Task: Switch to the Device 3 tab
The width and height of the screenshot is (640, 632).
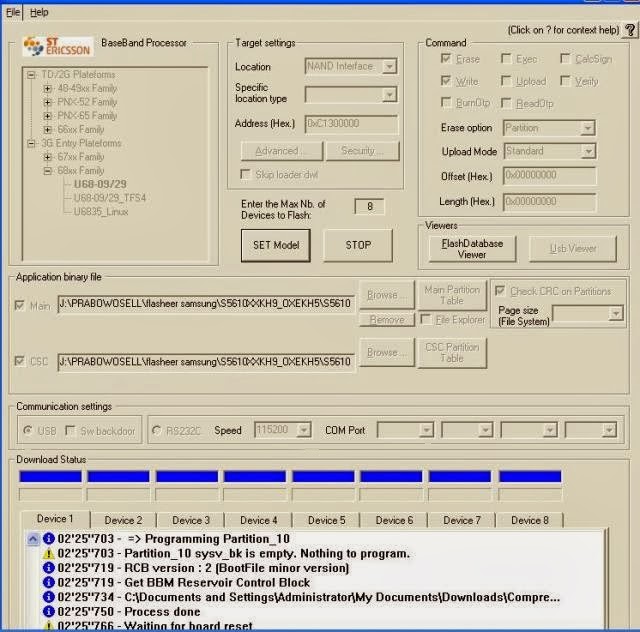Action: point(191,520)
